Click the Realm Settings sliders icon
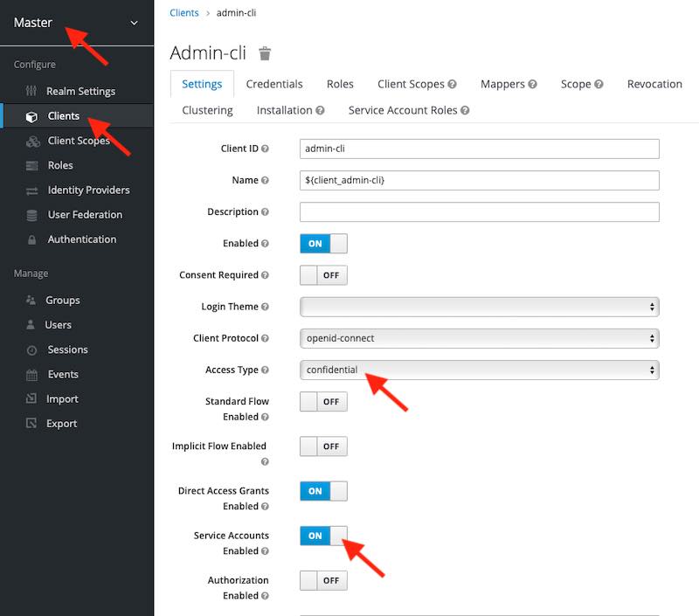Screen dimensions: 699x616 [31, 91]
